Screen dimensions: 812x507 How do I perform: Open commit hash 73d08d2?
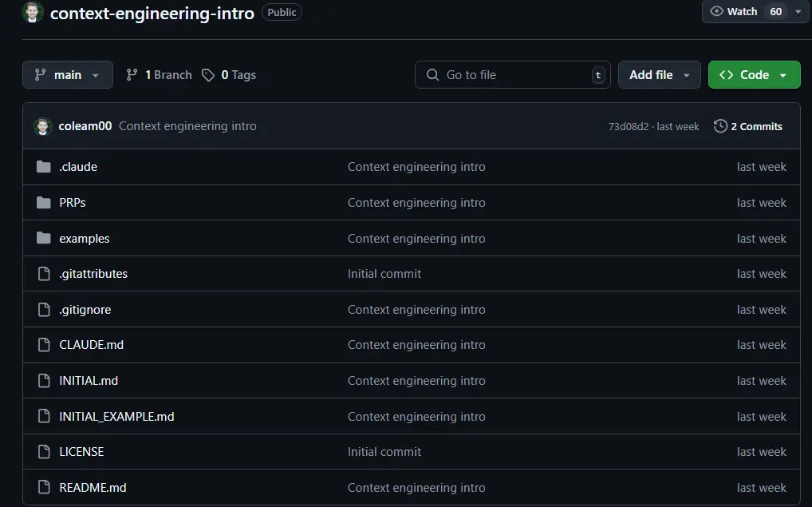pyautogui.click(x=629, y=126)
